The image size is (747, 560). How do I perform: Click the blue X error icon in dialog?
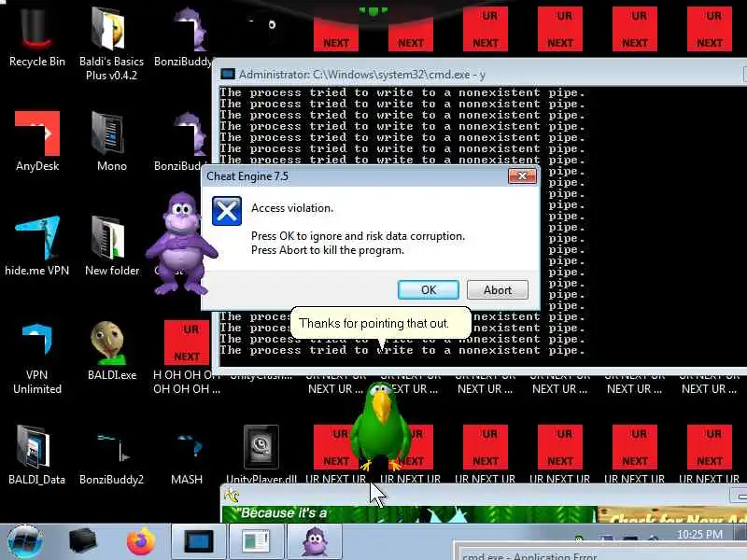tap(227, 211)
